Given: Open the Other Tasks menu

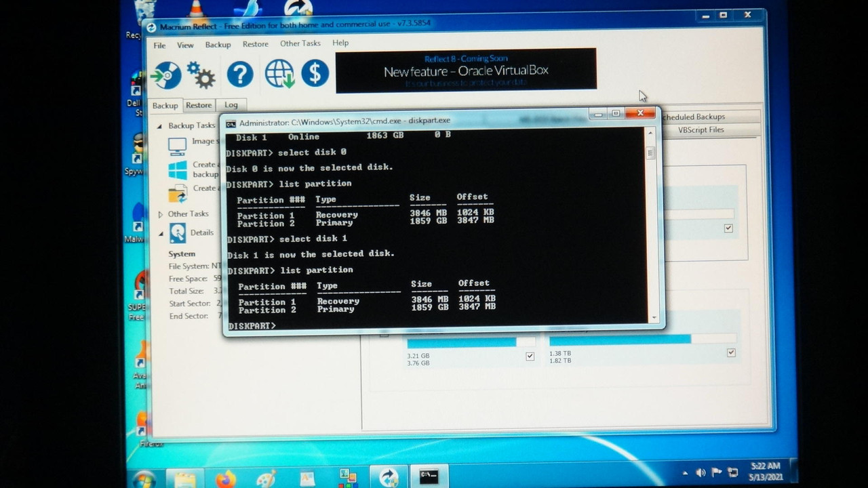Looking at the screenshot, I should point(300,43).
